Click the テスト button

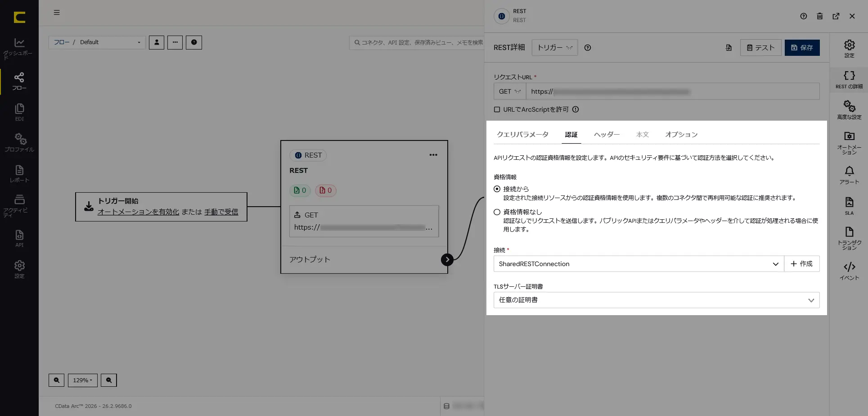(761, 48)
